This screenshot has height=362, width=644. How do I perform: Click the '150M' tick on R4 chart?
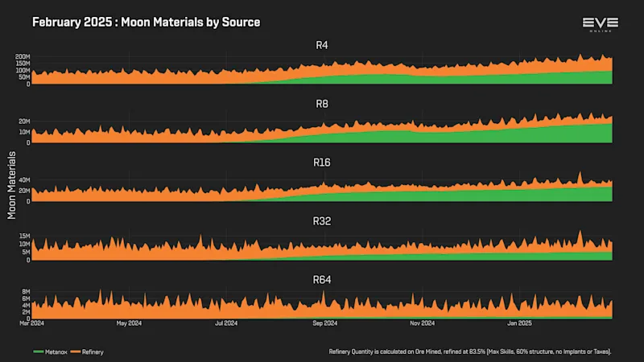(x=23, y=64)
